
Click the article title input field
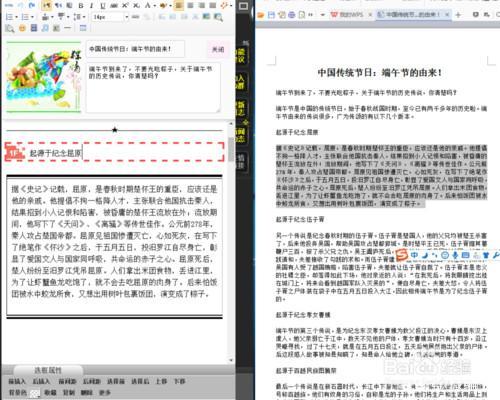point(136,49)
